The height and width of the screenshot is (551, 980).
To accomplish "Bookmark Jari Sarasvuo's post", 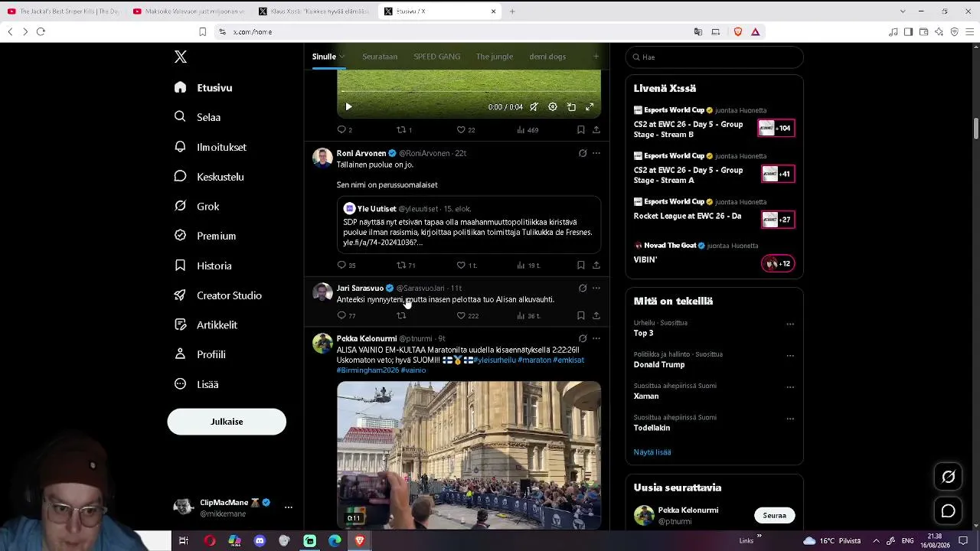I will click(x=580, y=315).
